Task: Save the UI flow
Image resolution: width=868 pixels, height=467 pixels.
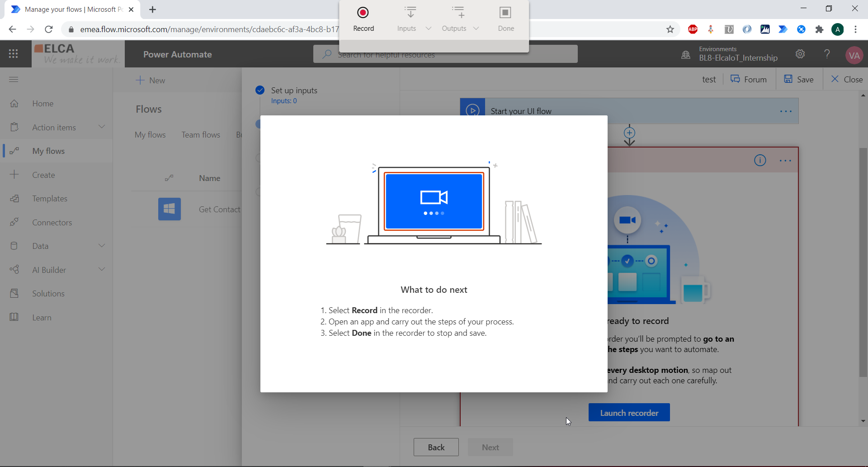Action: tap(799, 79)
